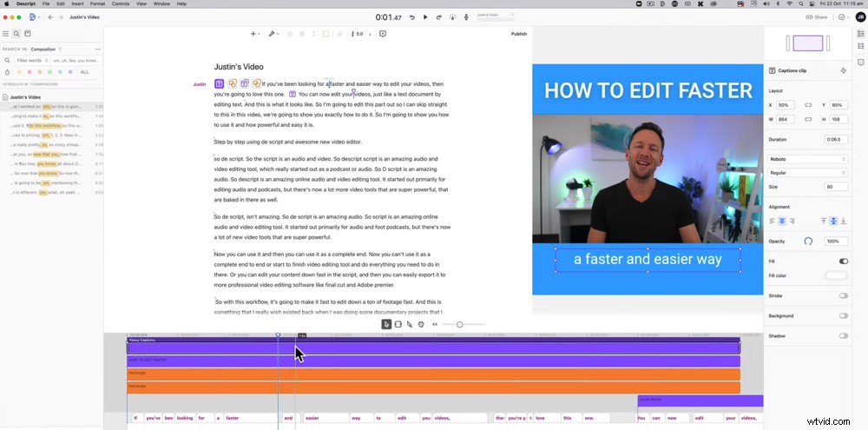868x430 pixels.
Task: Add a comment from the editor toolbar
Action: (x=383, y=34)
